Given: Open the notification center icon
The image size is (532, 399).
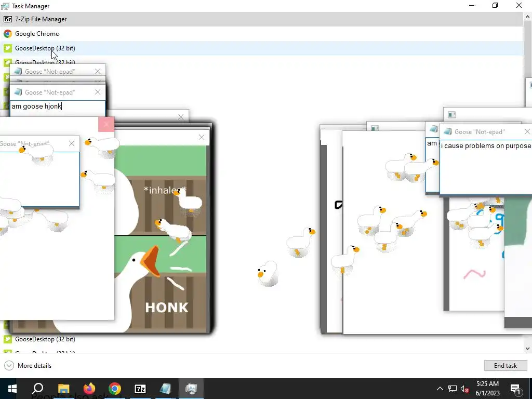Looking at the screenshot, I should 516,389.
